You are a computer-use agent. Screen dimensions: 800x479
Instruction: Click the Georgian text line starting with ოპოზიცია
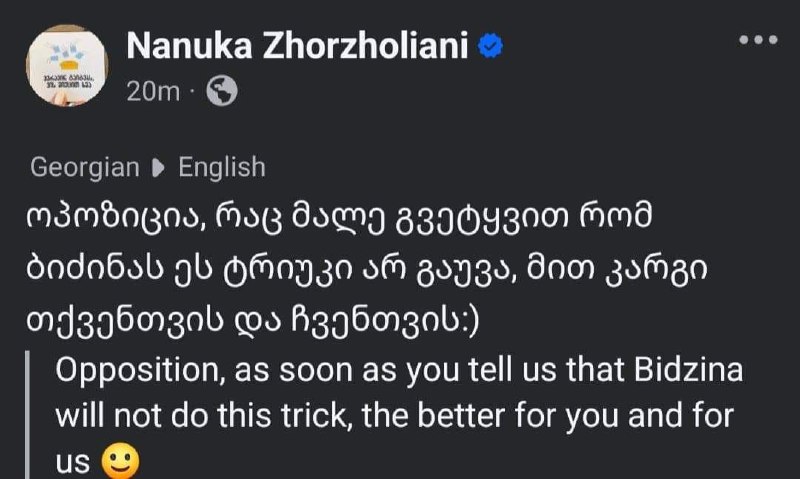(339, 218)
